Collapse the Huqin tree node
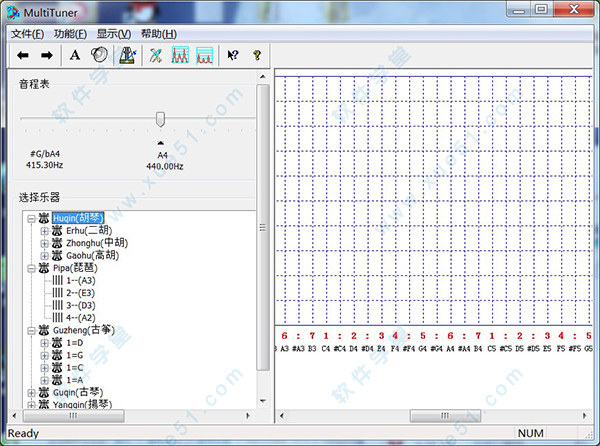This screenshot has height=446, width=600. pyautogui.click(x=31, y=219)
